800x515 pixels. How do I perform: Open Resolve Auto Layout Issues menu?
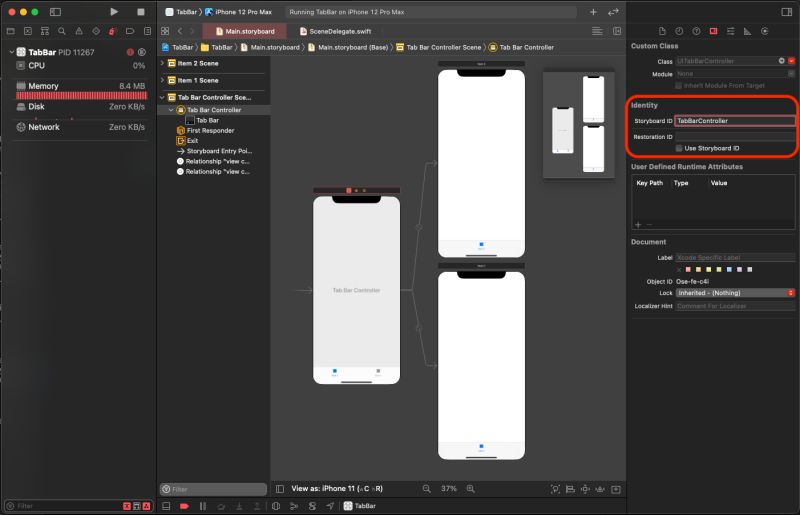600,489
